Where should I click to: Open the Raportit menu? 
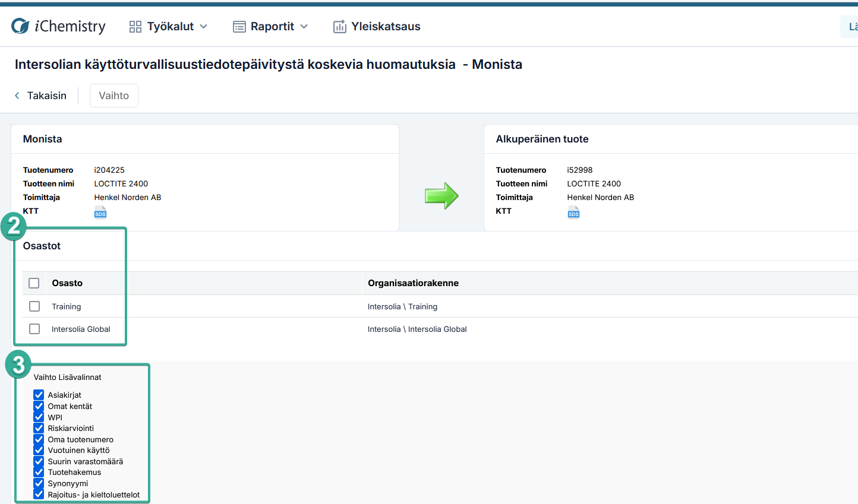point(270,27)
